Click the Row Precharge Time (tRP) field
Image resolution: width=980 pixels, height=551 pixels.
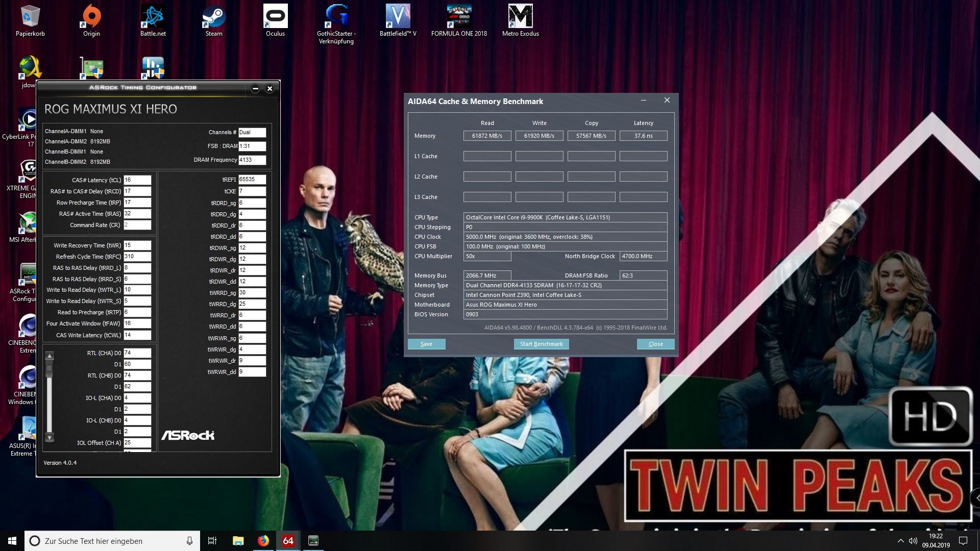point(137,203)
